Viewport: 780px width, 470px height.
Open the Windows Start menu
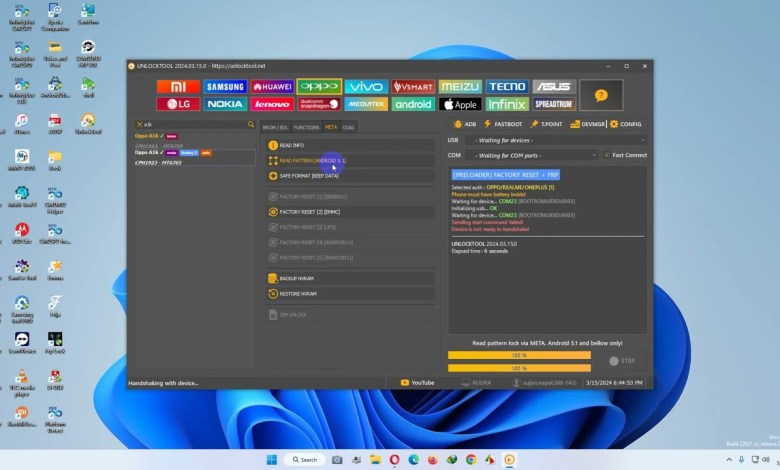pyautogui.click(x=272, y=460)
